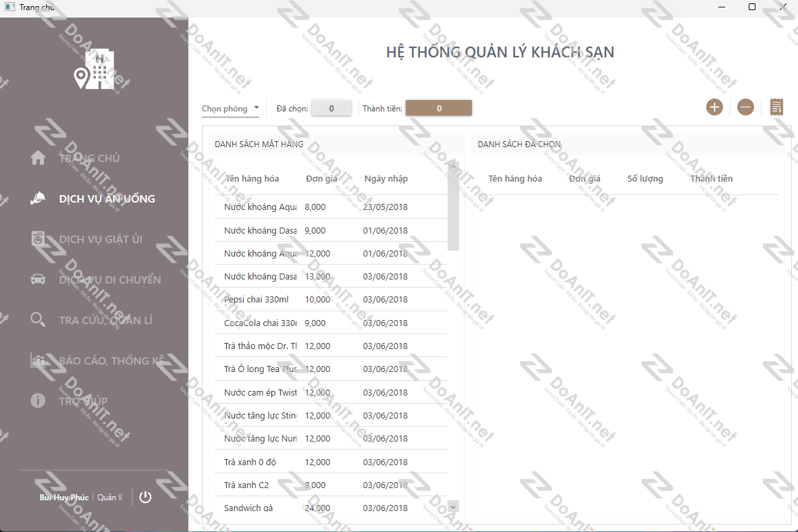
Task: Select the 13,000 Nước khoáng Dasa row
Action: pyautogui.click(x=331, y=276)
